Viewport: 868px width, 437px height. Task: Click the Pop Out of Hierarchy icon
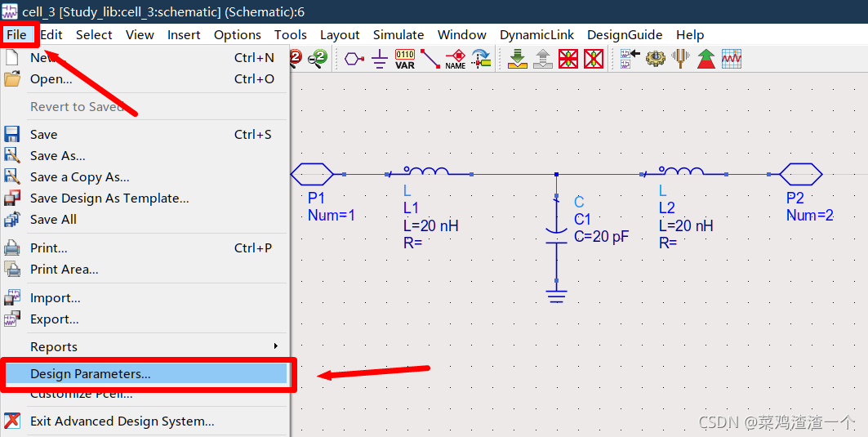pos(543,58)
